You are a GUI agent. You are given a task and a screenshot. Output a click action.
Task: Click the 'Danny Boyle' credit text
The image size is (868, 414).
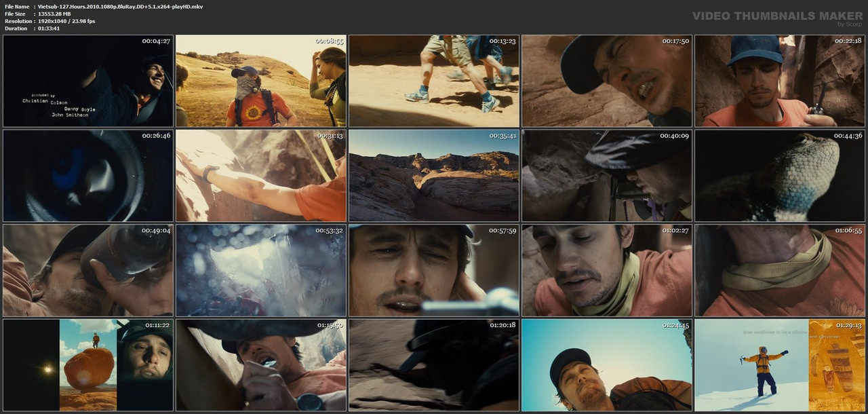click(80, 109)
